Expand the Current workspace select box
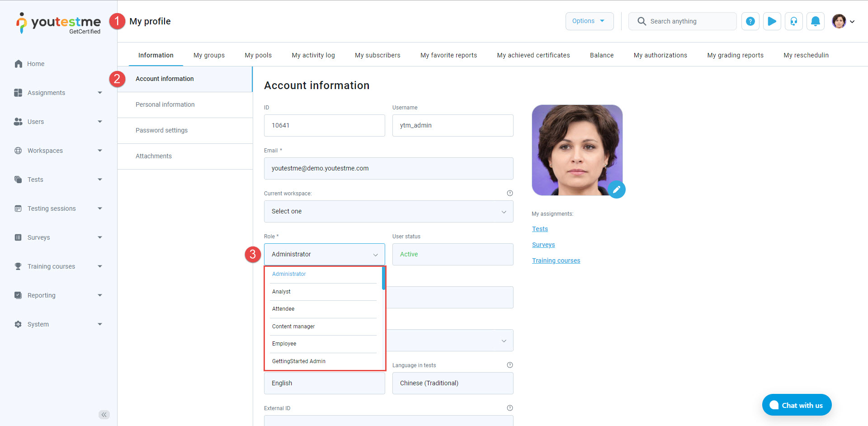The image size is (868, 426). [x=388, y=211]
